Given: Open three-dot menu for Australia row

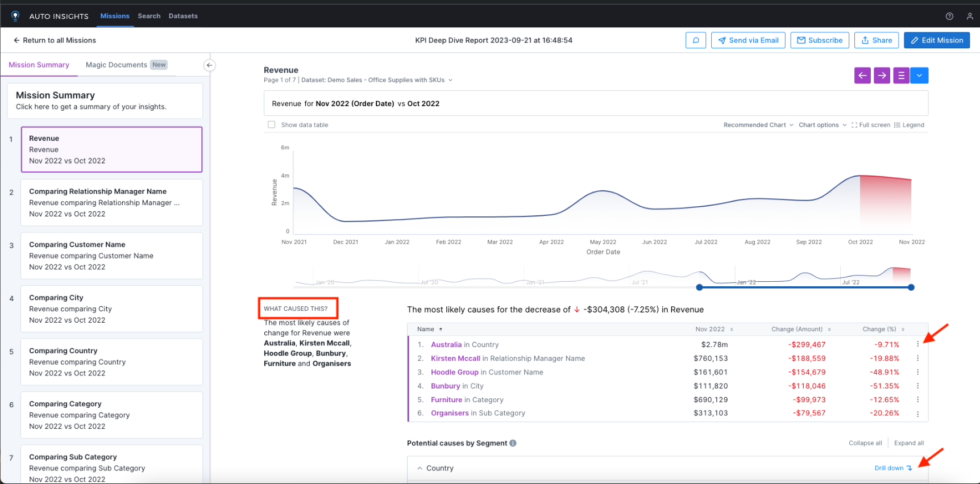Looking at the screenshot, I should [x=917, y=344].
